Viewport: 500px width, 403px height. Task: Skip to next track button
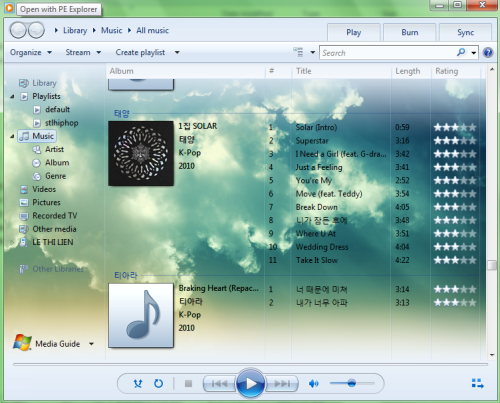[x=282, y=384]
